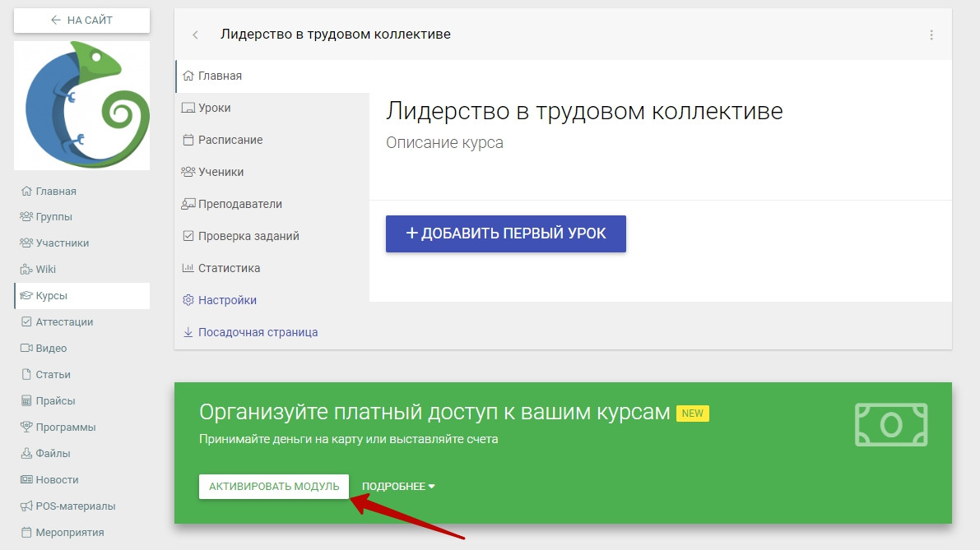
Task: Open Новости in the sidebar
Action: click(x=57, y=480)
